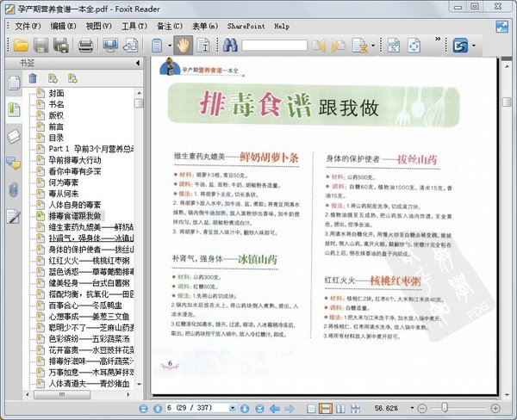
Task: Expand the hidden toolbar items chevron
Action: click(x=438, y=39)
